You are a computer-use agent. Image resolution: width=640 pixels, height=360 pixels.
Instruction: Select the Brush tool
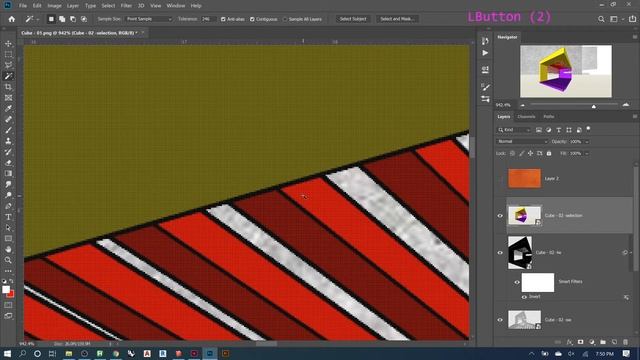pos(8,130)
